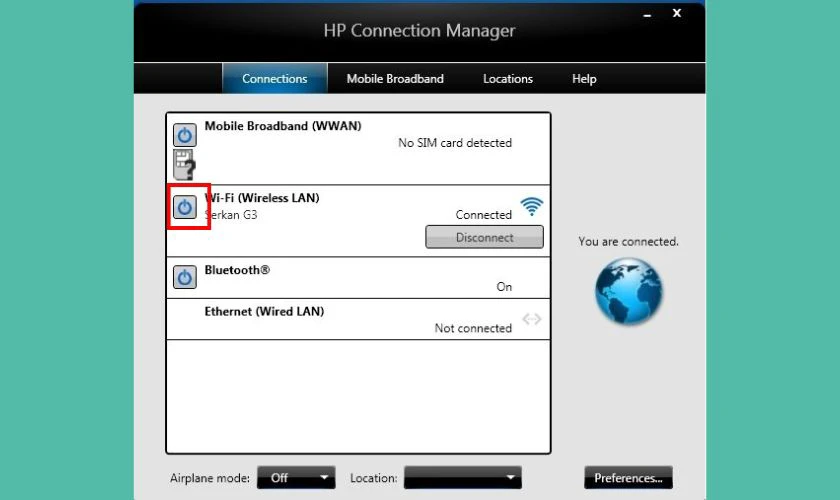Viewport: 840px width, 500px height.
Task: Toggle the Mobile Broadband power button
Action: point(184,135)
